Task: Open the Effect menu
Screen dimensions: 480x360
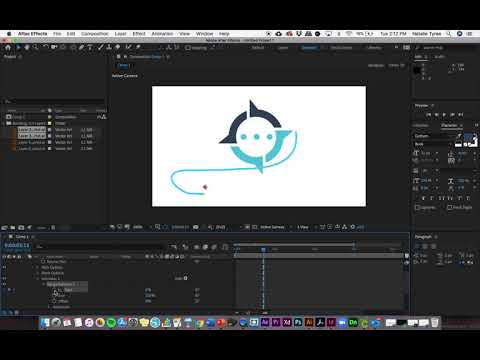Action: [x=139, y=34]
